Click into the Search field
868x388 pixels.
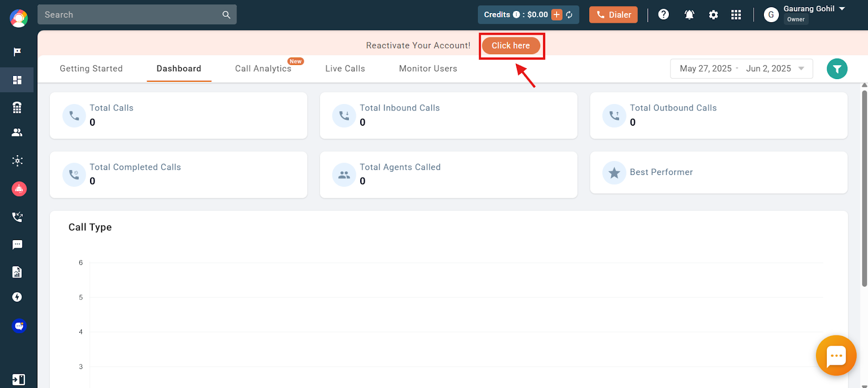pos(137,15)
